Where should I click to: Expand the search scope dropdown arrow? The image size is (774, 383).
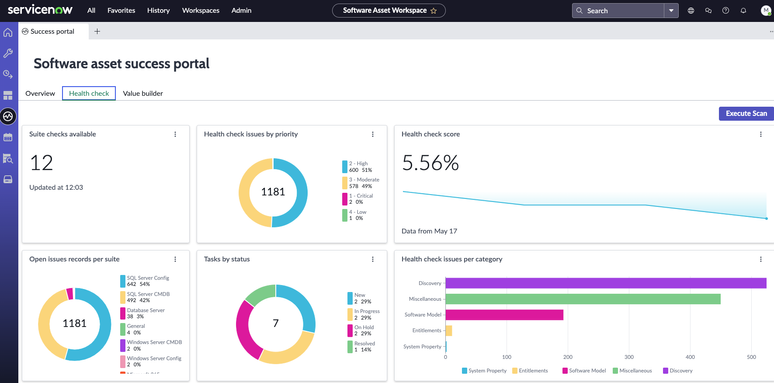[x=671, y=10]
